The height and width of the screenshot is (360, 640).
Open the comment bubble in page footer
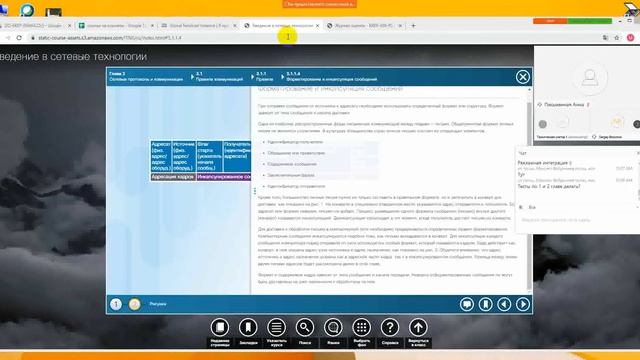point(467,304)
